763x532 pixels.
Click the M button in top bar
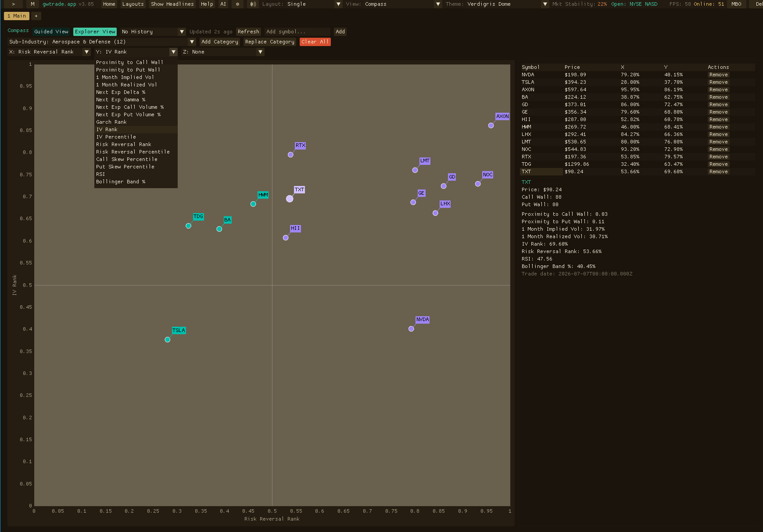[32, 4]
